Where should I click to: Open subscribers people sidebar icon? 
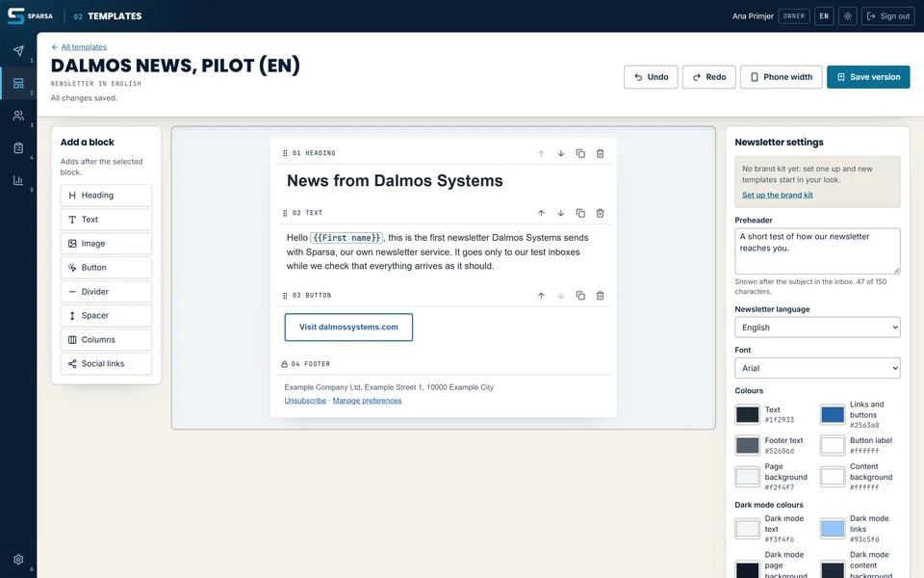pyautogui.click(x=18, y=116)
